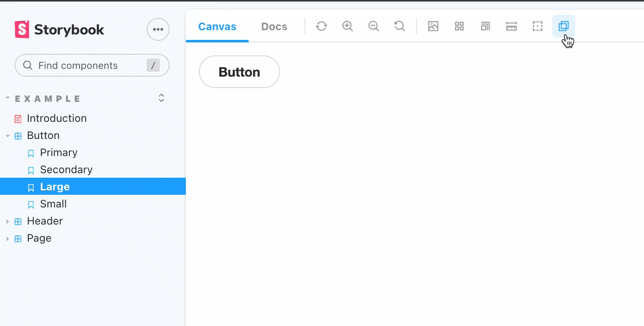Select the Primary story
Screen dimensions: 644x326
(93, 152)
